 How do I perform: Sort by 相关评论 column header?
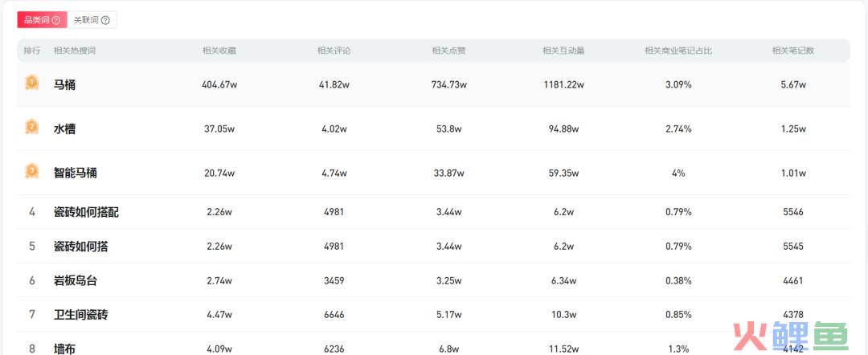click(x=334, y=51)
